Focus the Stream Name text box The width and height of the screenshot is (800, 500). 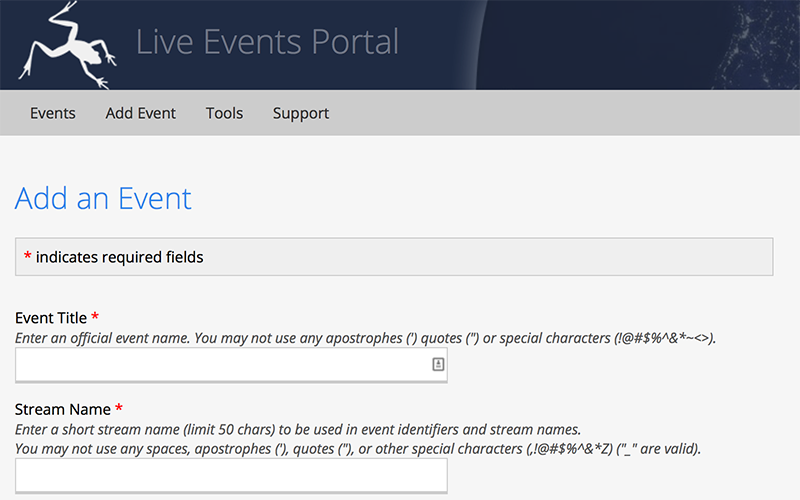point(231,476)
